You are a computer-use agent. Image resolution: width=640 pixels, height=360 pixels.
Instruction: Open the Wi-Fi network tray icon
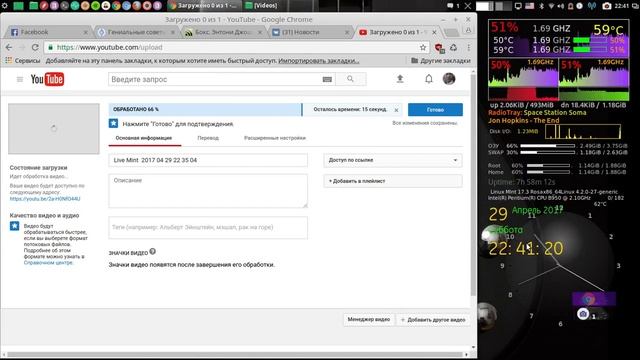coord(551,6)
